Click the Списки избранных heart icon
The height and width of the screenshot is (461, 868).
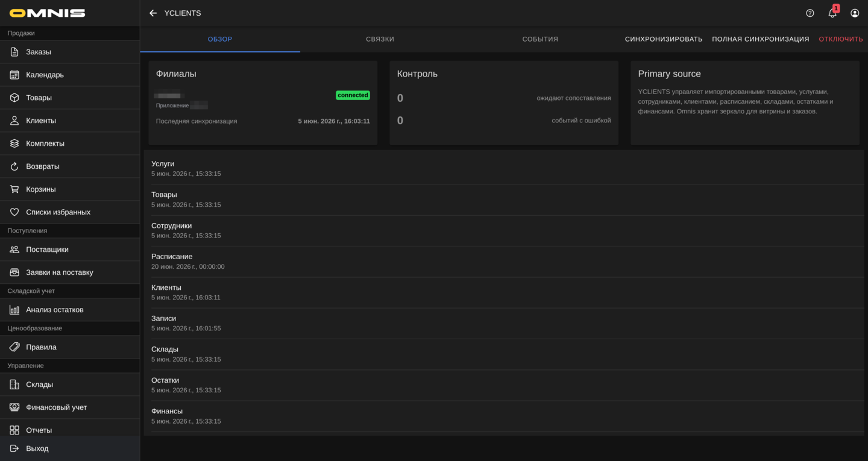click(x=14, y=212)
